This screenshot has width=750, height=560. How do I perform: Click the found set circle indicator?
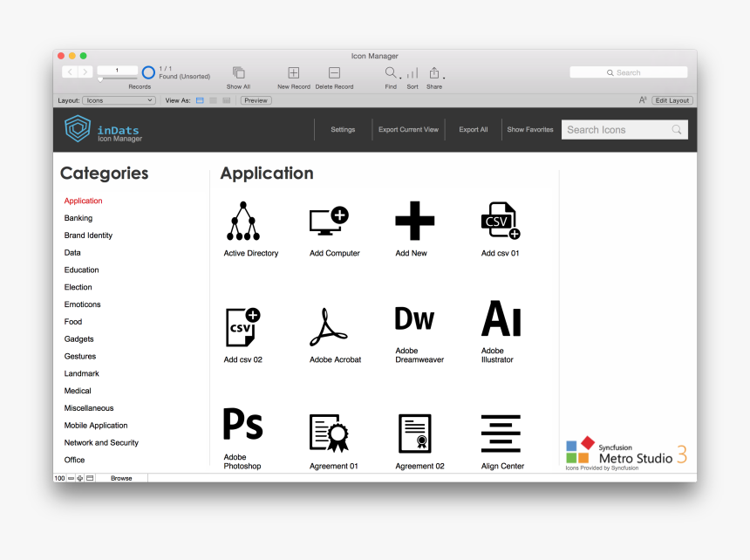pos(149,72)
